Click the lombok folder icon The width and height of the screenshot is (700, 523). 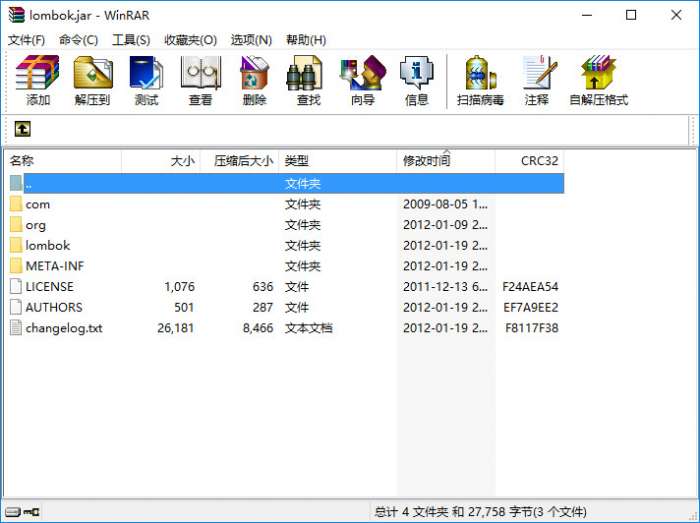[x=16, y=245]
